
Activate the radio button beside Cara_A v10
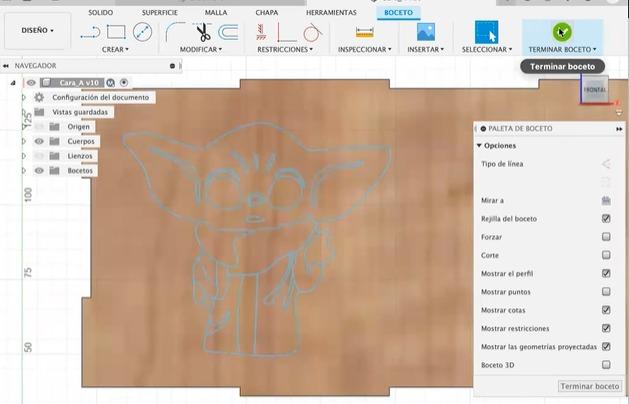[124, 83]
